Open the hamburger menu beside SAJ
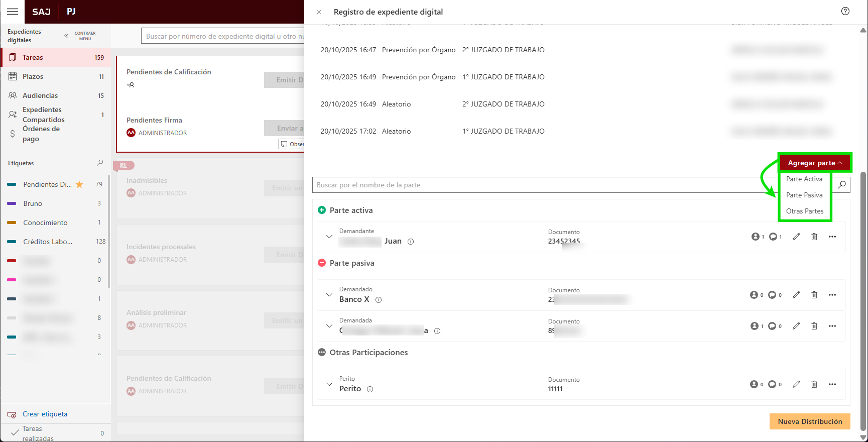This screenshot has height=442, width=868. point(13,12)
